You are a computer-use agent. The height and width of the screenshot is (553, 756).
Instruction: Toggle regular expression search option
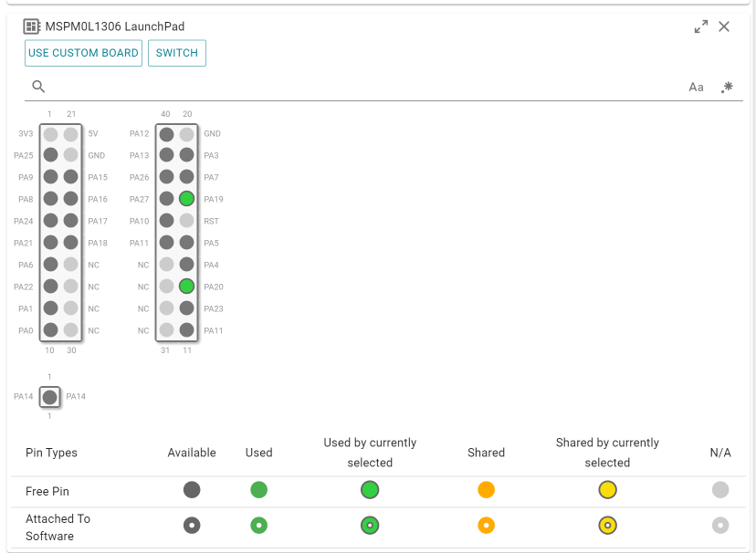tap(727, 88)
